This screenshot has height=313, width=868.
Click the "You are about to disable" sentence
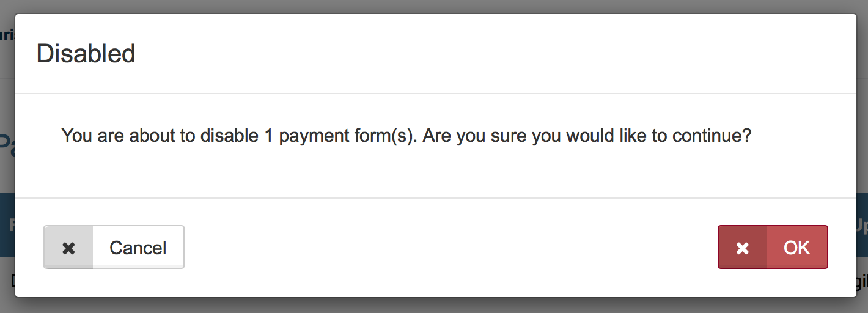coord(159,135)
